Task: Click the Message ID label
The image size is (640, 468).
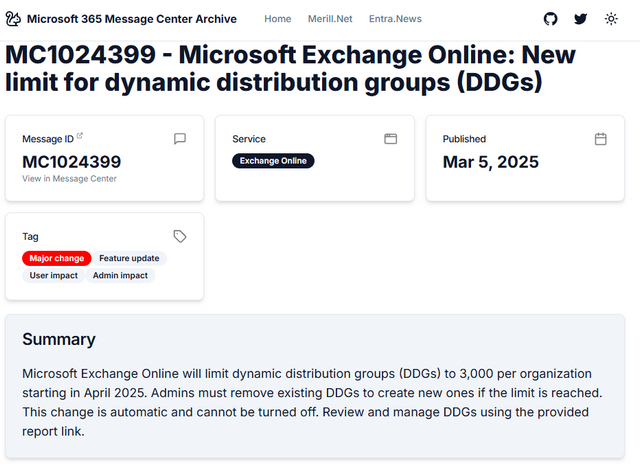Action: point(48,139)
